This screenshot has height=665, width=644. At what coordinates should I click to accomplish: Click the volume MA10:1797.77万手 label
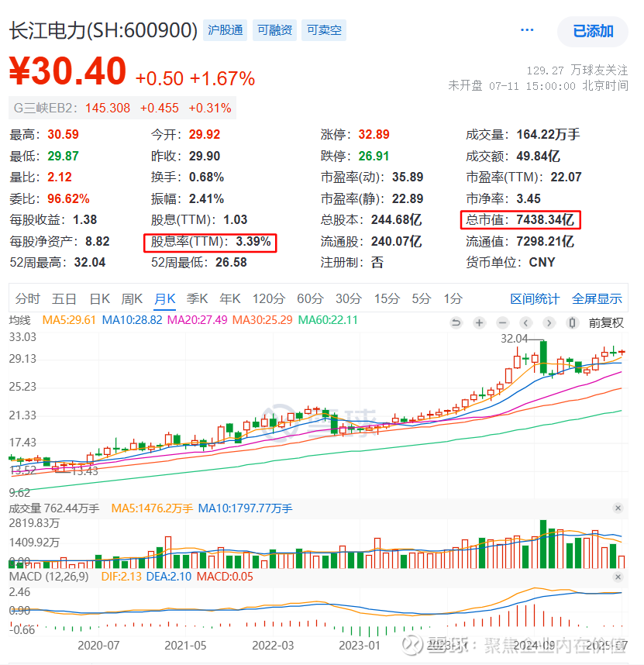tap(246, 508)
